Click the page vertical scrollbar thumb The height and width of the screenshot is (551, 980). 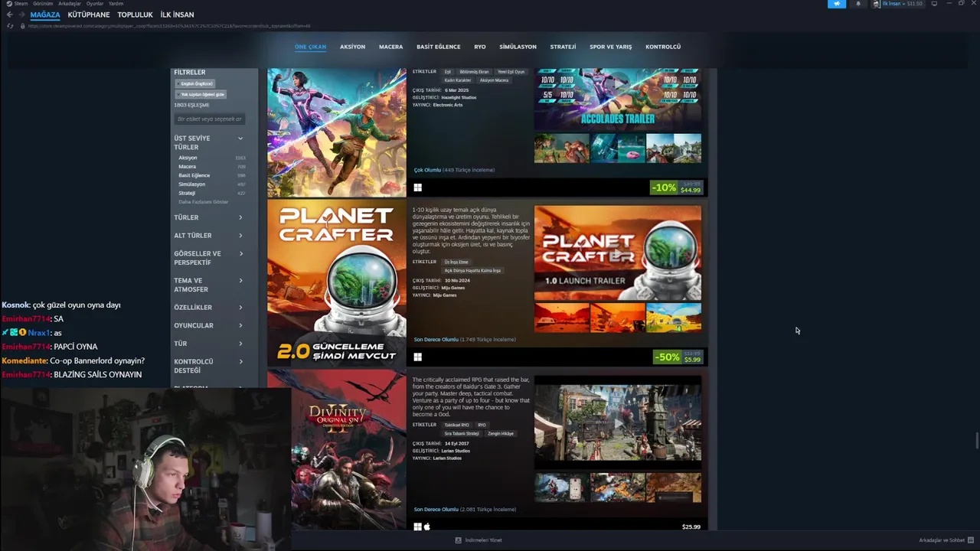[x=976, y=442]
